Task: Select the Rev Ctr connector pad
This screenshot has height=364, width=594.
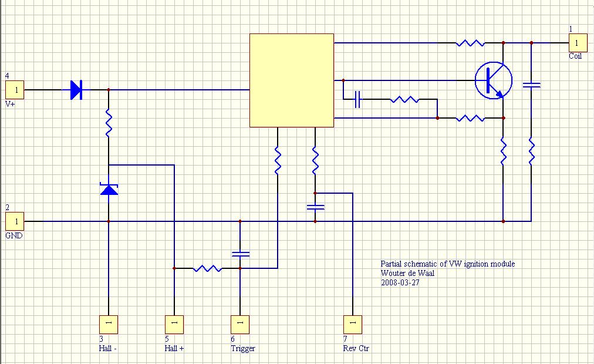Action: coord(353,324)
